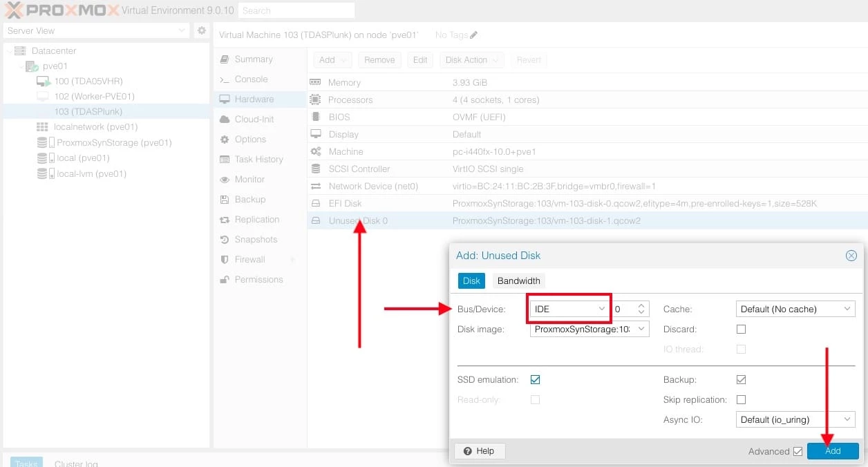Screen dimensions: 868x467
Task: Open the Disk Action dropdown
Action: (x=472, y=60)
